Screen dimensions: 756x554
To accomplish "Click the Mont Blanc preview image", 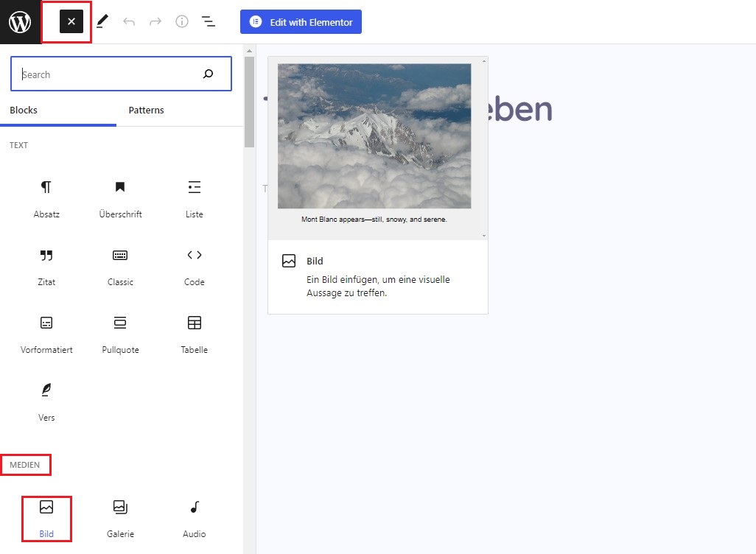I will pos(374,136).
